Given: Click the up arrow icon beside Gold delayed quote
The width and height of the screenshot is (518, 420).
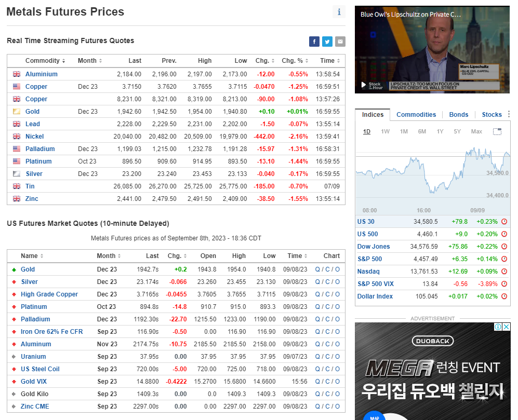Looking at the screenshot, I should (x=14, y=269).
